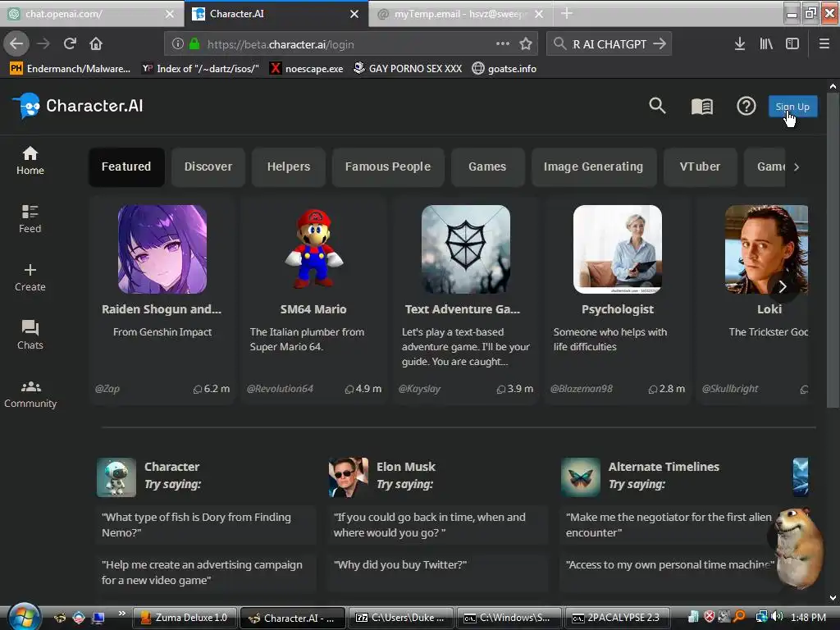Click browser Back button
This screenshot has width=840, height=630.
pyautogui.click(x=16, y=43)
